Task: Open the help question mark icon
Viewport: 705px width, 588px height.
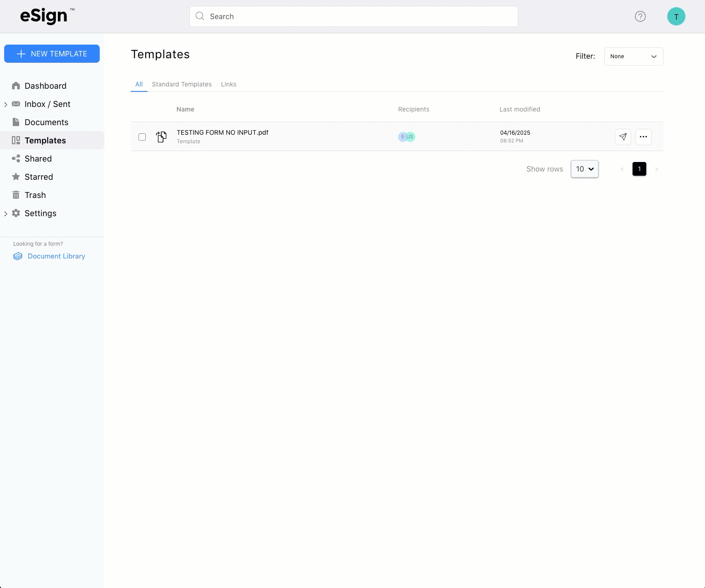Action: (640, 16)
